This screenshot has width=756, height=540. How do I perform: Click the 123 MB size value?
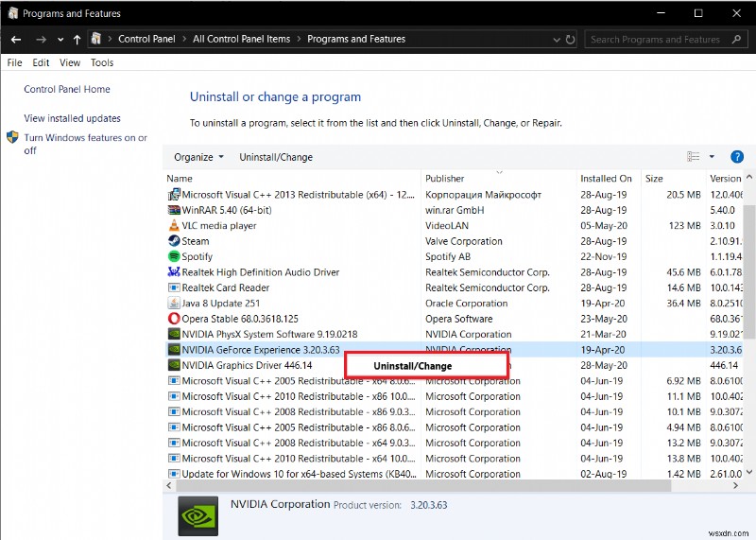click(684, 225)
